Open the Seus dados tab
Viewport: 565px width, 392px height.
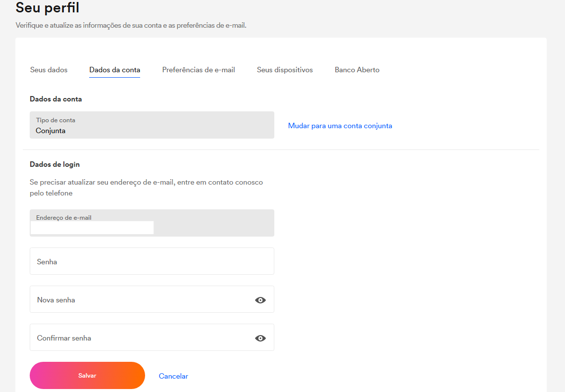point(49,70)
